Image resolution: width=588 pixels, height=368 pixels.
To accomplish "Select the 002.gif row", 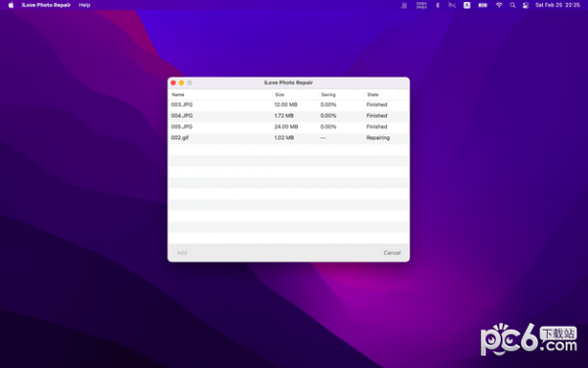I will tap(288, 137).
